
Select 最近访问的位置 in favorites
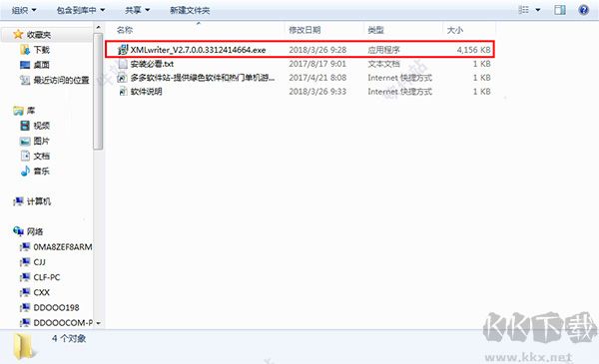click(x=62, y=80)
